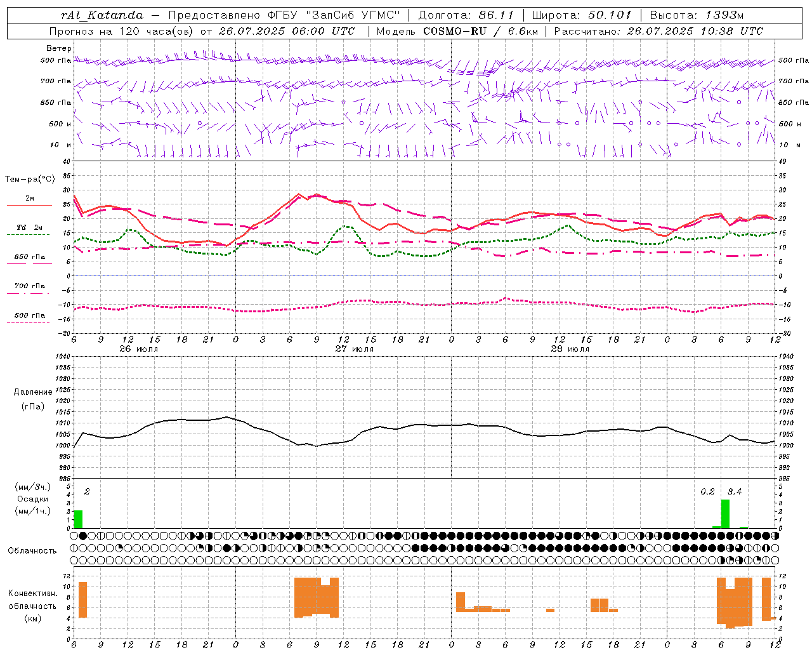
Task: Select the Конвективн. облачность label
Action: [32, 599]
